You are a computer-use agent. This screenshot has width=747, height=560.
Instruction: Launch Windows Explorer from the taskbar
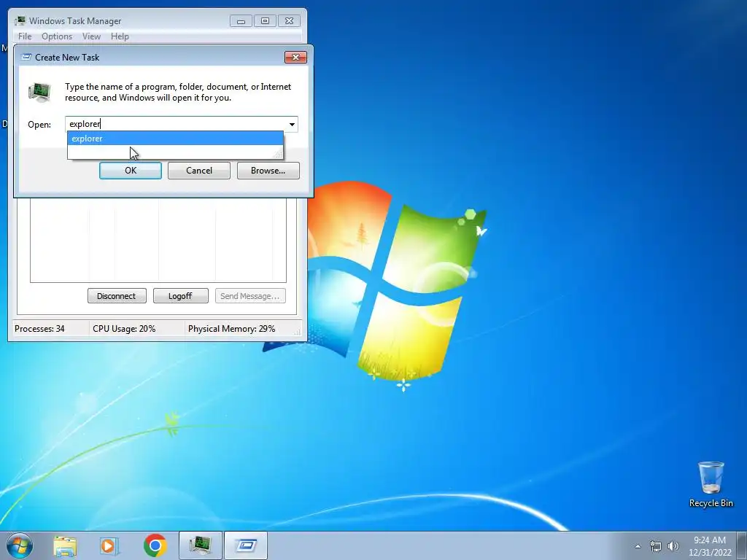click(65, 545)
